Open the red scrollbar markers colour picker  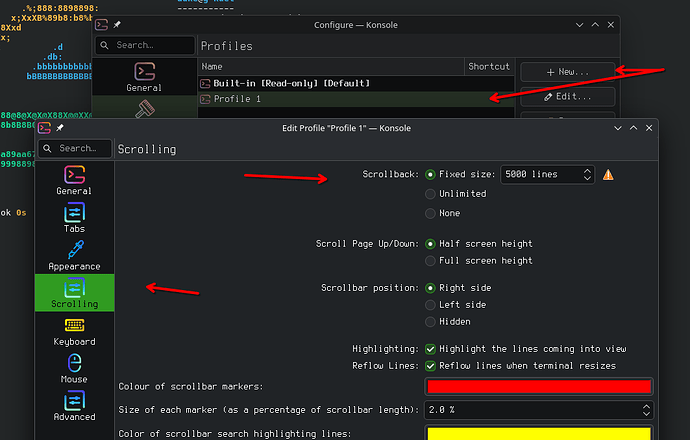coord(538,386)
